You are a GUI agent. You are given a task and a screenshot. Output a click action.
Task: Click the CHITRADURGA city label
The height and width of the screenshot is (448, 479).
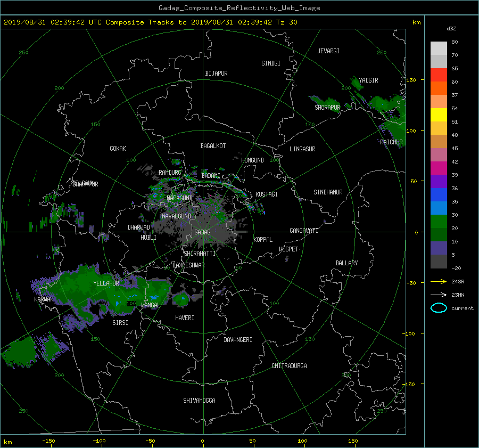click(x=289, y=366)
